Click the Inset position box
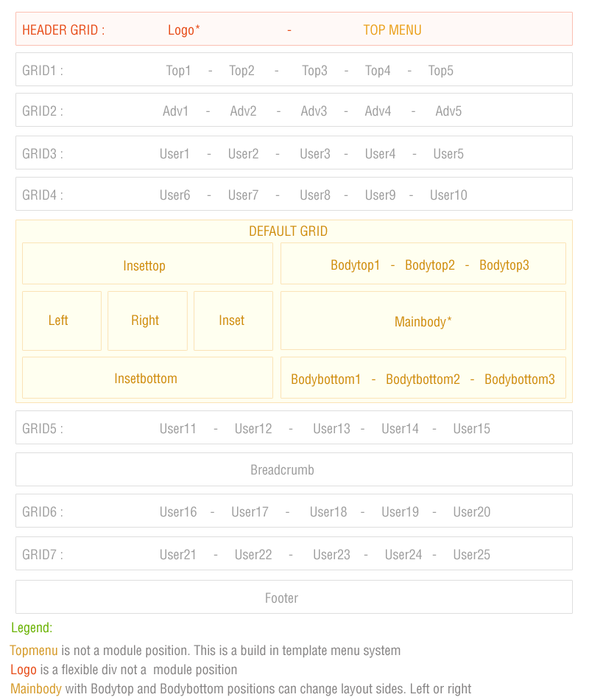 coord(233,321)
